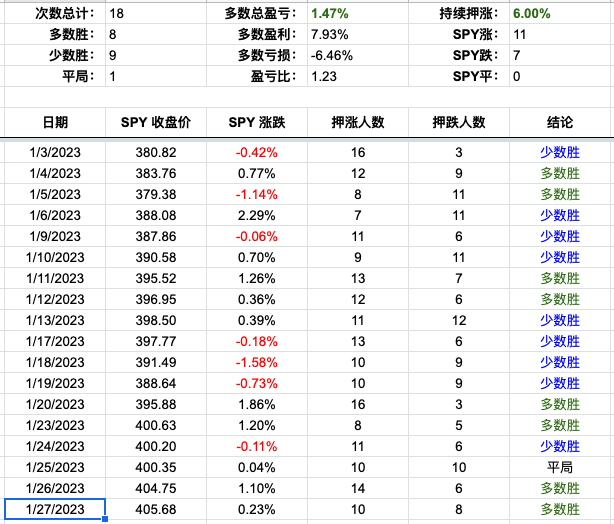Select the 押涨人数 column header
Viewport: 614px width, 524px height.
(358, 122)
